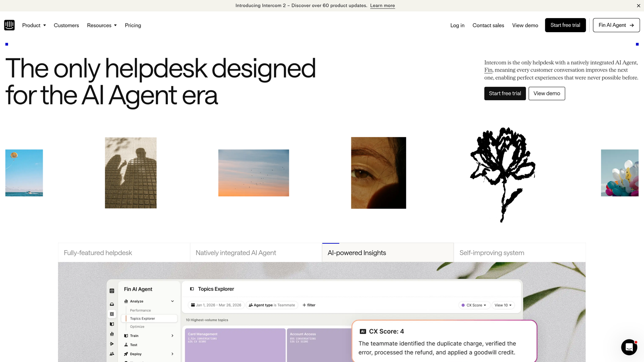The height and width of the screenshot is (362, 644).
Task: Add a filter with the + filter button
Action: [x=309, y=305]
